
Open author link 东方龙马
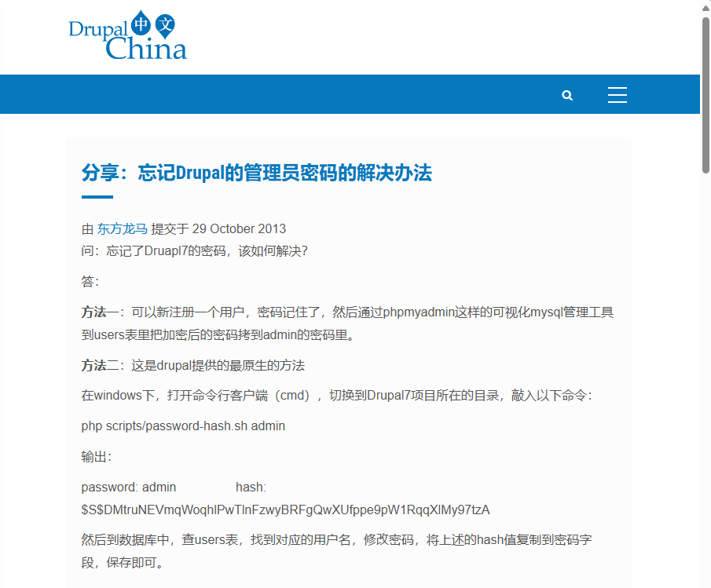(x=122, y=229)
